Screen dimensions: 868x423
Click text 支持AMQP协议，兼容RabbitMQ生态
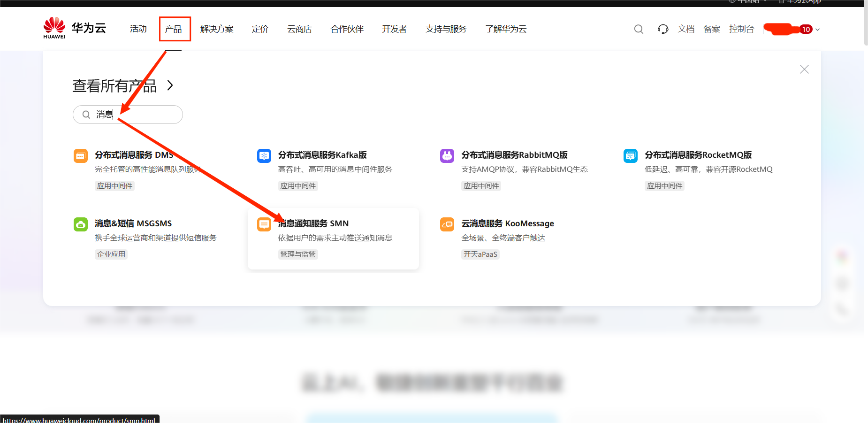(525, 169)
